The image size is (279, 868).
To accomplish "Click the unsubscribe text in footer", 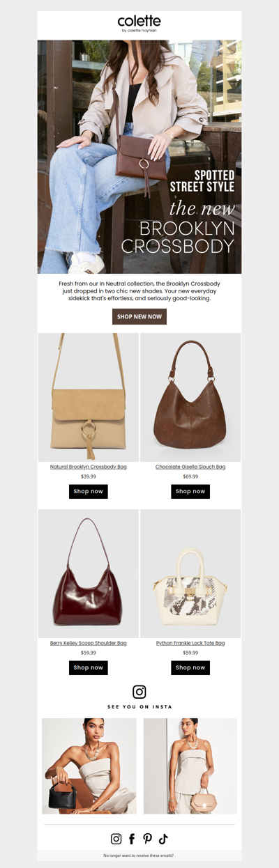I will point(139,855).
